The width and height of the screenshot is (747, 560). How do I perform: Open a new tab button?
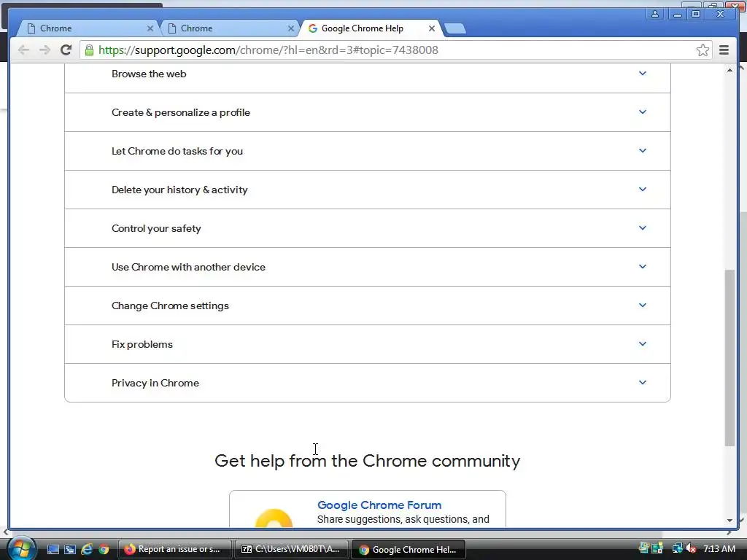(x=455, y=28)
